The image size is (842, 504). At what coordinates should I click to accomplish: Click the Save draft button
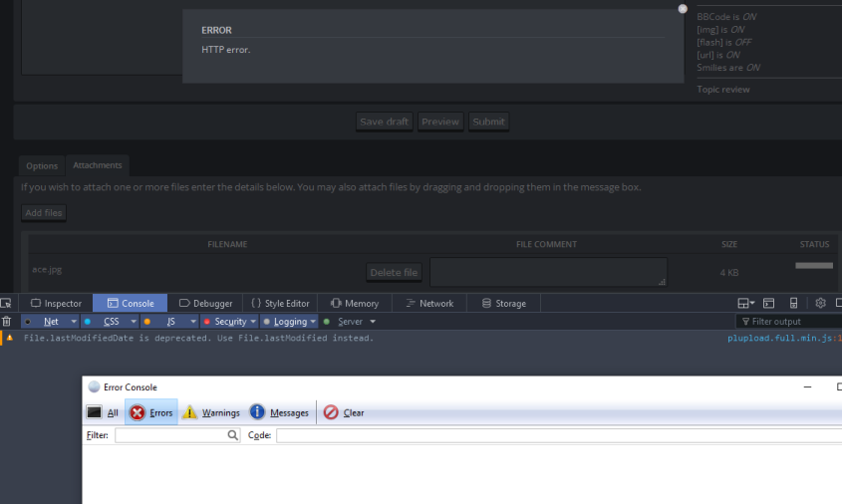(x=384, y=122)
